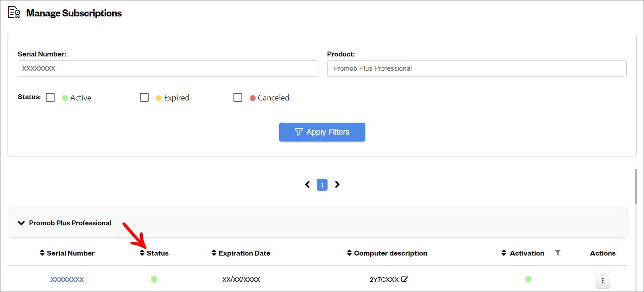Check the Active status checkbox
The width and height of the screenshot is (644, 292).
click(x=50, y=97)
